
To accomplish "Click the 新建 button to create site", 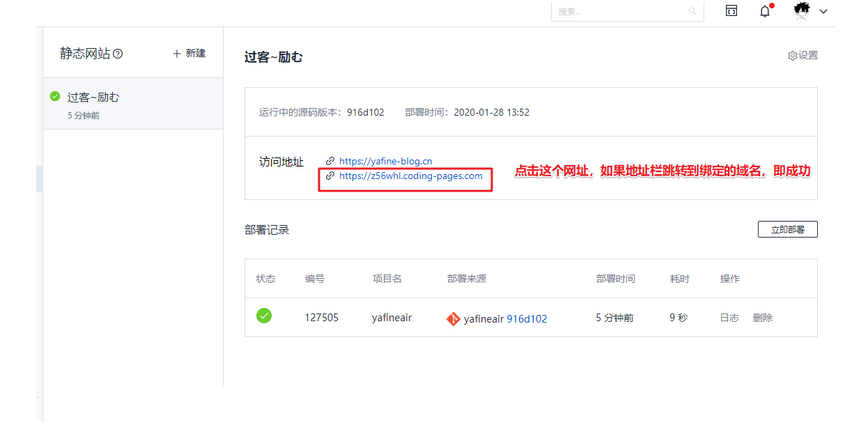I will pyautogui.click(x=189, y=54).
